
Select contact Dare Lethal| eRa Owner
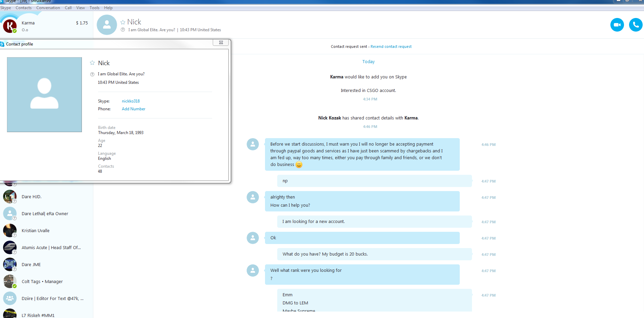[46, 214]
